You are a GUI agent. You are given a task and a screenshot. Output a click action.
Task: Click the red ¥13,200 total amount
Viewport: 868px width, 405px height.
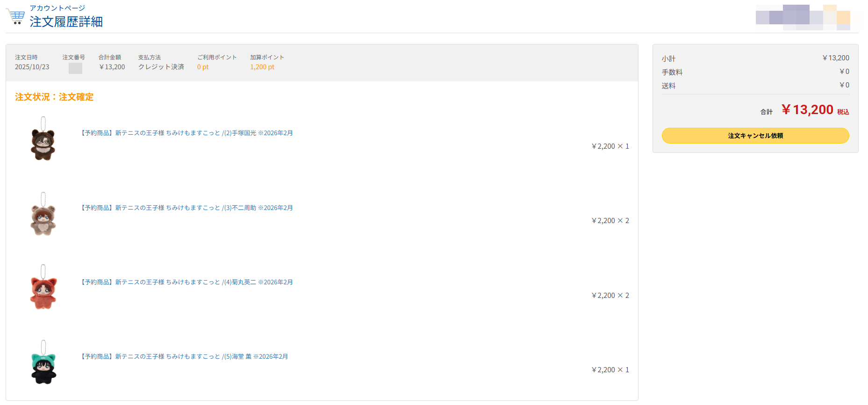807,110
